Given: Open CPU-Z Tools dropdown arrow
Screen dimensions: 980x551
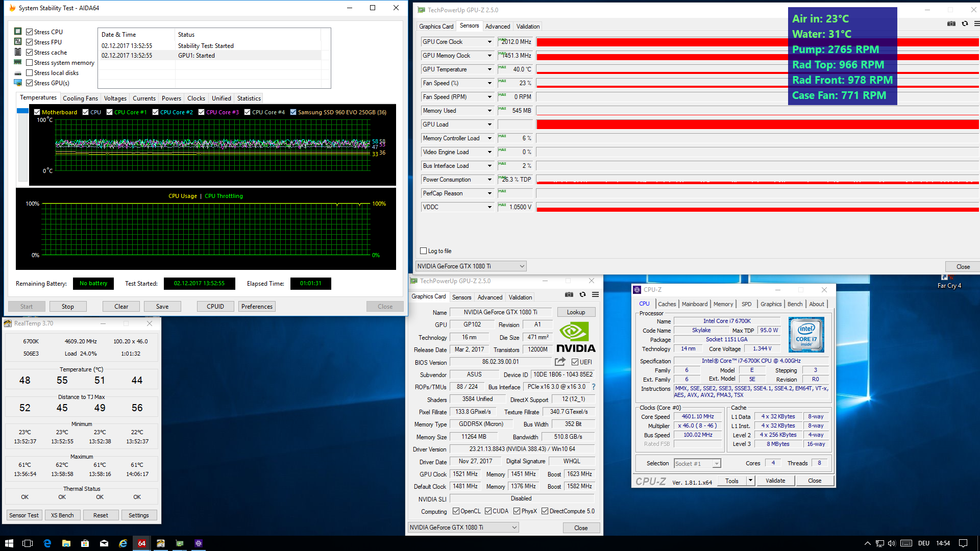Looking at the screenshot, I should coord(750,481).
